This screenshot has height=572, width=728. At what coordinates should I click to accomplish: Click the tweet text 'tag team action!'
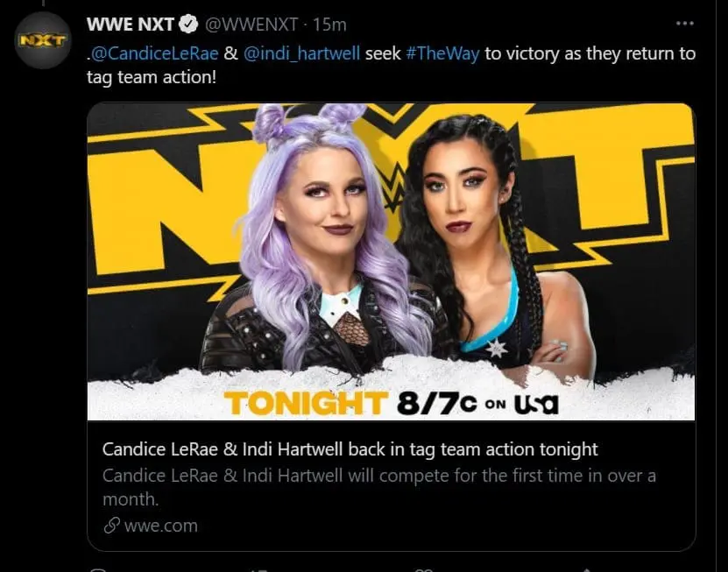click(152, 77)
